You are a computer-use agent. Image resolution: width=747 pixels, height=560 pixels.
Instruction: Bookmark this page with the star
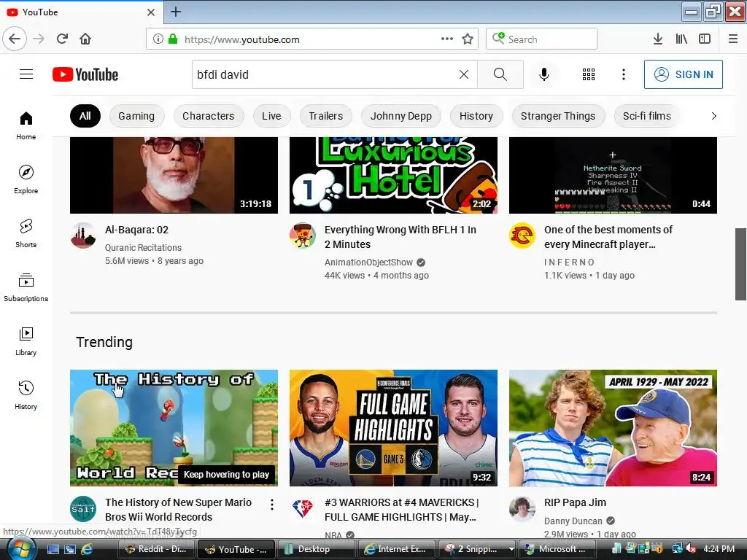[x=468, y=39]
